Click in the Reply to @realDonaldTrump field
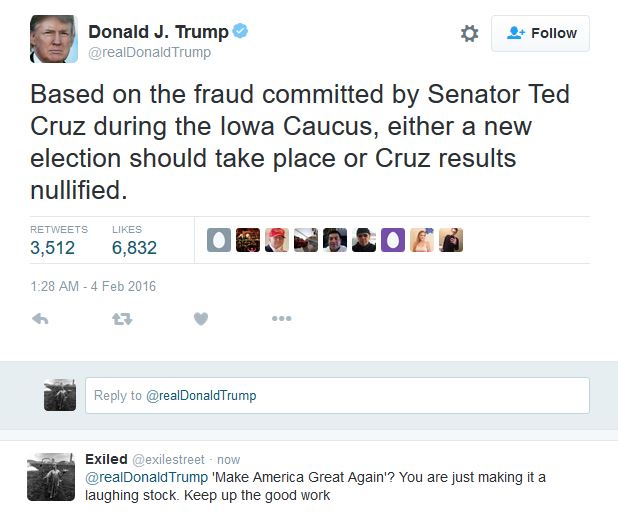Image resolution: width=618 pixels, height=517 pixels. pos(337,396)
